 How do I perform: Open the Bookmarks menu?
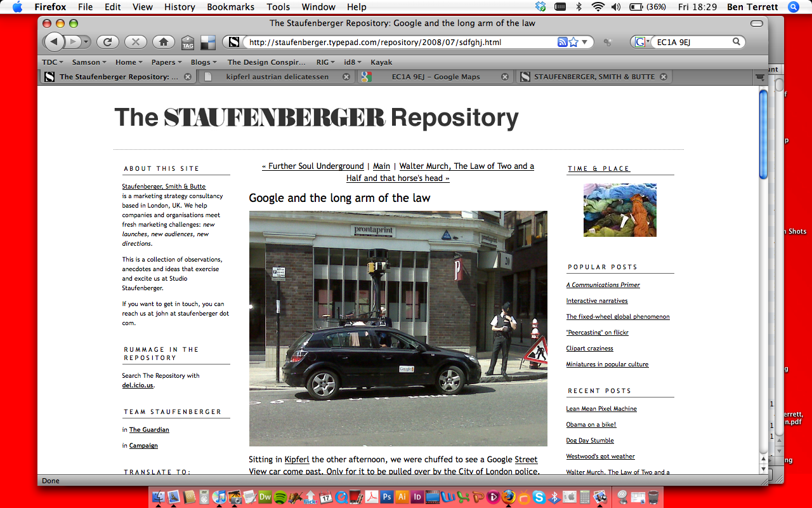[x=230, y=7]
